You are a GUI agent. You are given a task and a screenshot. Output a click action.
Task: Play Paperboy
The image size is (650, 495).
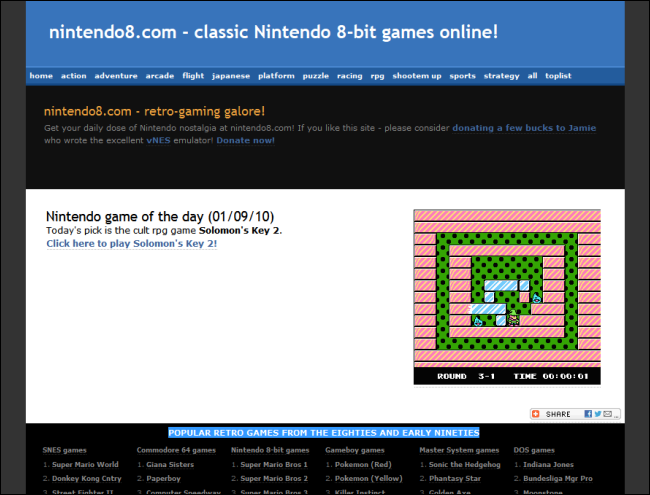163,478
